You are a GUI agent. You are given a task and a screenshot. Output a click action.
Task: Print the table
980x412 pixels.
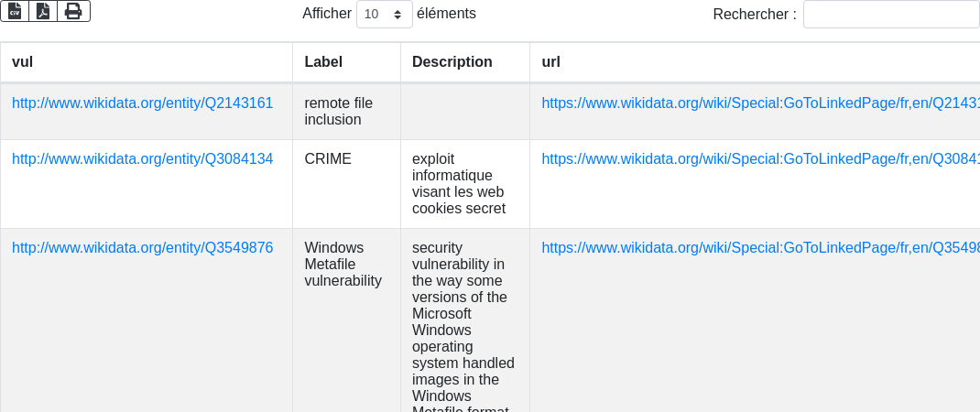(x=73, y=11)
